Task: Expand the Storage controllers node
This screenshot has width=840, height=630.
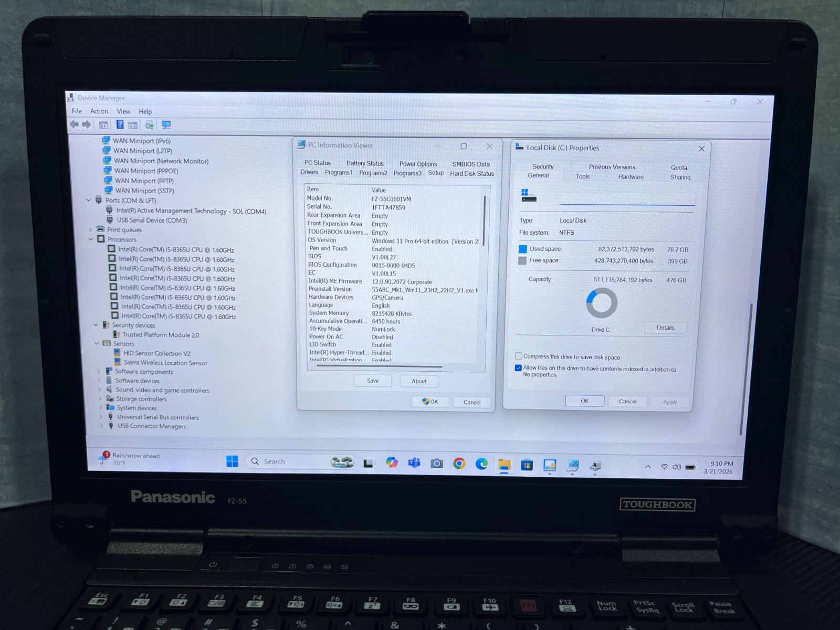Action: (x=100, y=398)
